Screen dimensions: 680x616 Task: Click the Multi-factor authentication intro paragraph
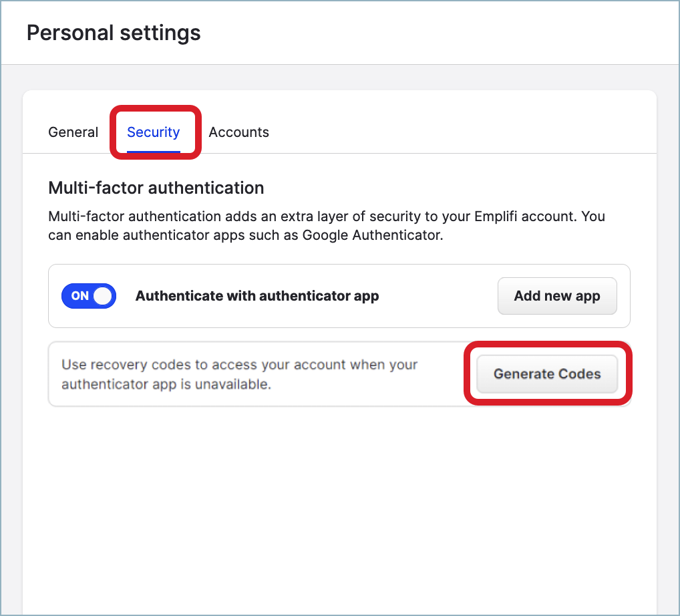(x=327, y=226)
